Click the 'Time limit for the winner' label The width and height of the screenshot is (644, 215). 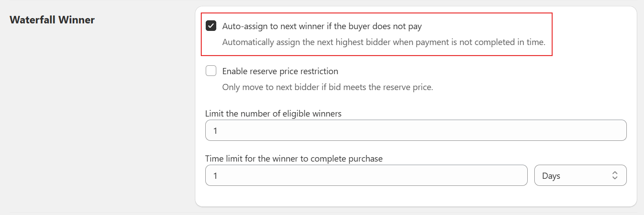pyautogui.click(x=294, y=158)
